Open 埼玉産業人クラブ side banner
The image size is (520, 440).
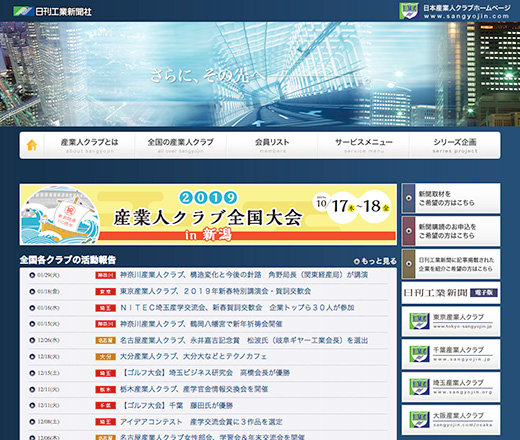point(451,387)
